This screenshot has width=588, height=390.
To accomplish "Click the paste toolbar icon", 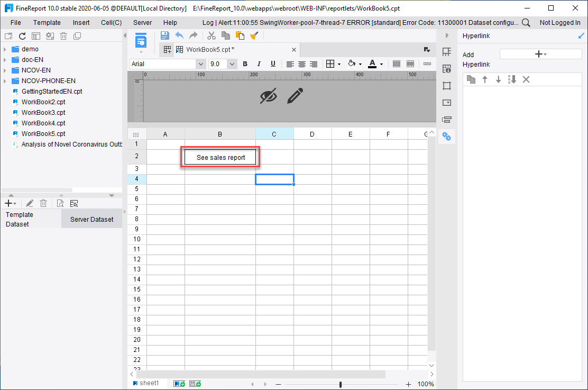I will point(240,35).
